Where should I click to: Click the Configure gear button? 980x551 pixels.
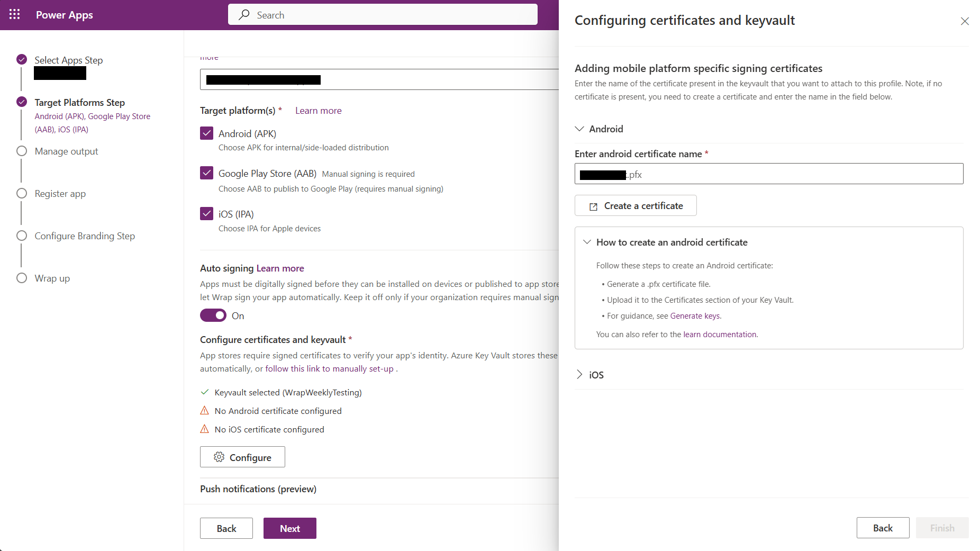(242, 457)
